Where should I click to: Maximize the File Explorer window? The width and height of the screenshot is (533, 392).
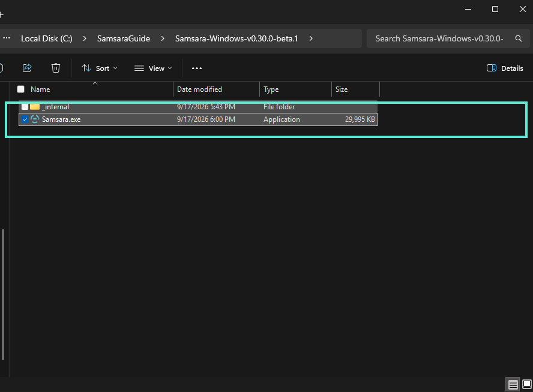[495, 9]
